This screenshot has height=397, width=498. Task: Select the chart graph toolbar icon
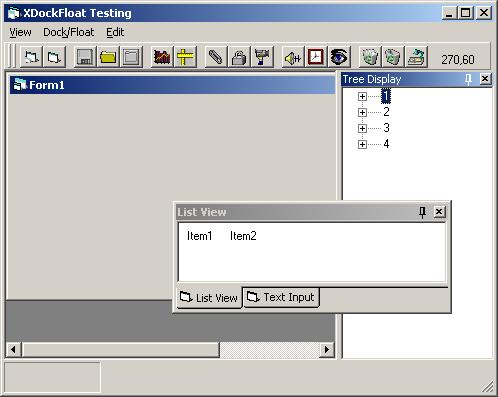coord(162,57)
